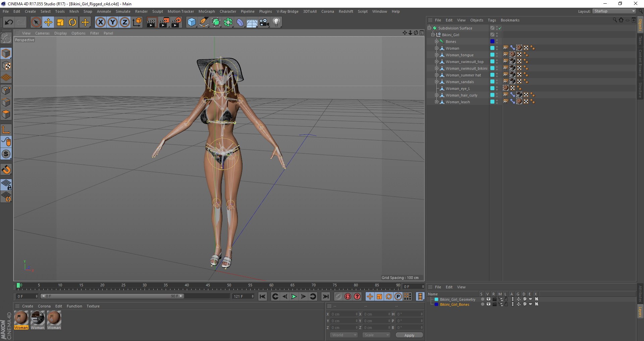Go to end of animation

(x=325, y=296)
